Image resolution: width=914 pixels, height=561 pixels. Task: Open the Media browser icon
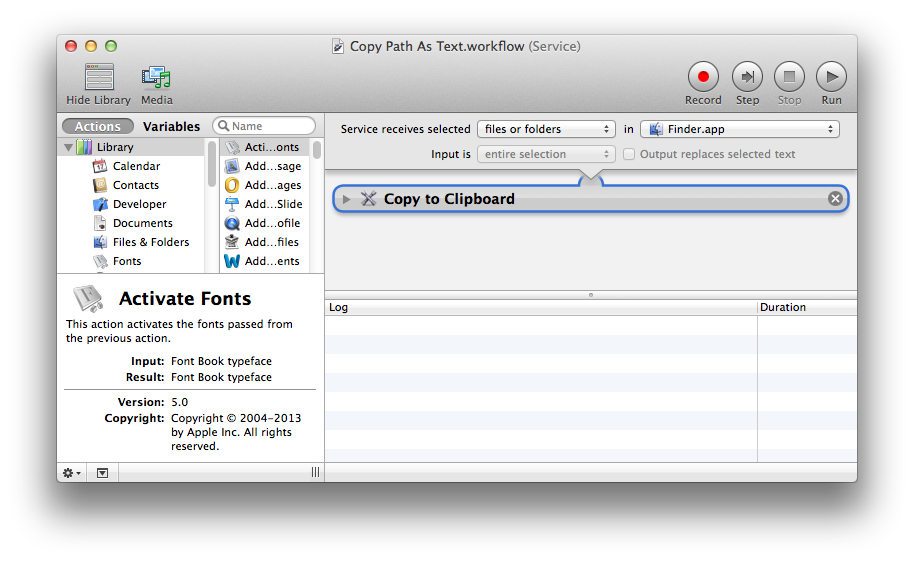pos(156,77)
